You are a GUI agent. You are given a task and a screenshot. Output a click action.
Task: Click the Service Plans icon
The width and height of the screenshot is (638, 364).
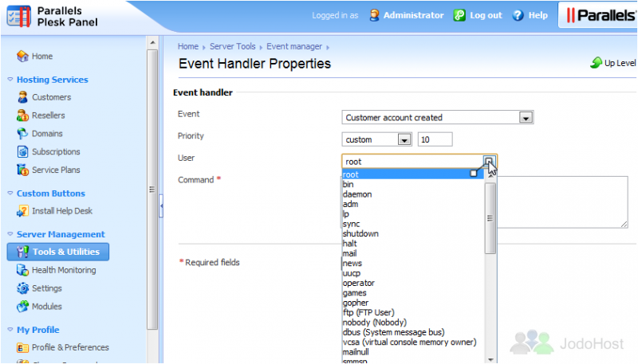(22, 170)
